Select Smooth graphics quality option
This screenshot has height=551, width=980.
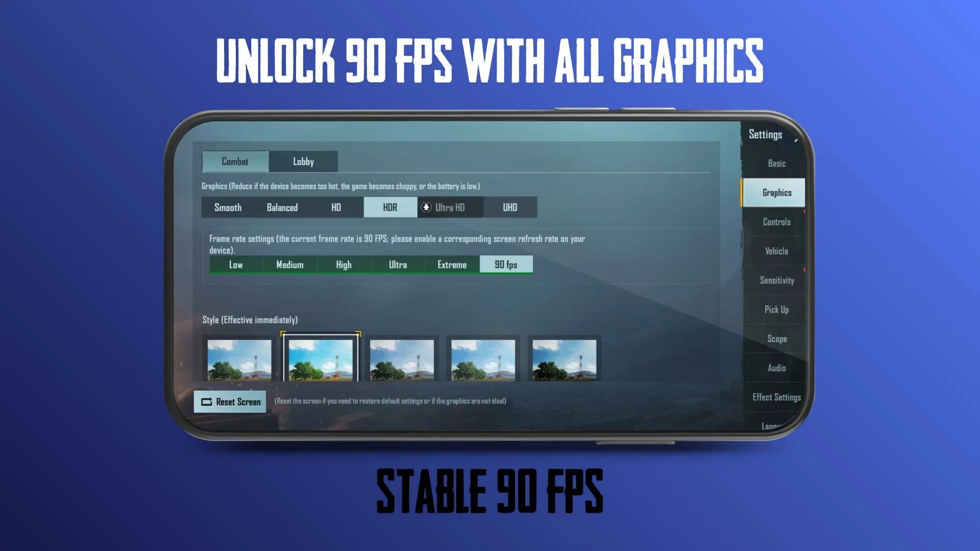point(228,207)
